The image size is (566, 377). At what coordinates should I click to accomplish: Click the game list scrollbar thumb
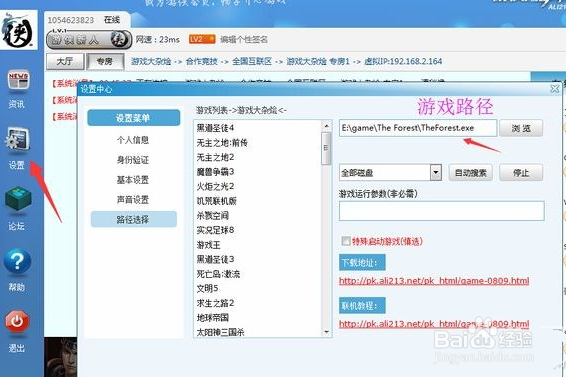tap(326, 148)
